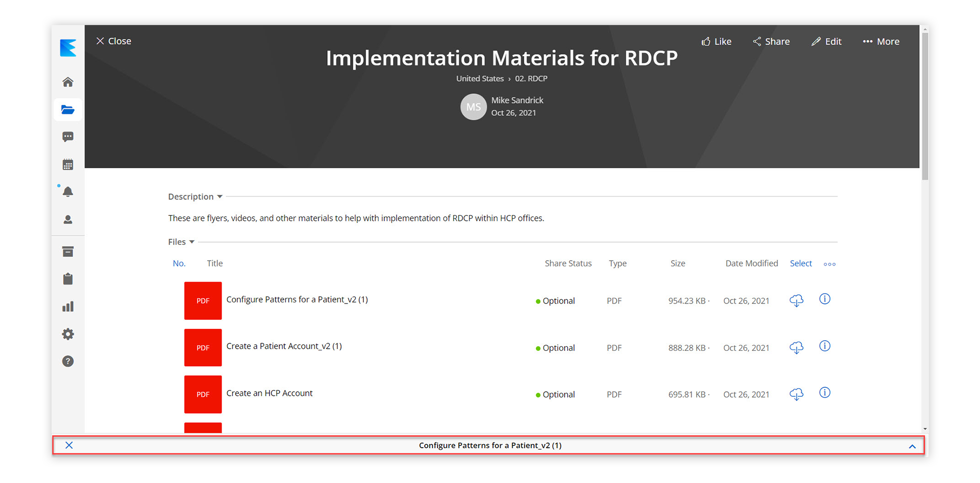
Task: Open Mike Sandrick author name
Action: point(517,100)
